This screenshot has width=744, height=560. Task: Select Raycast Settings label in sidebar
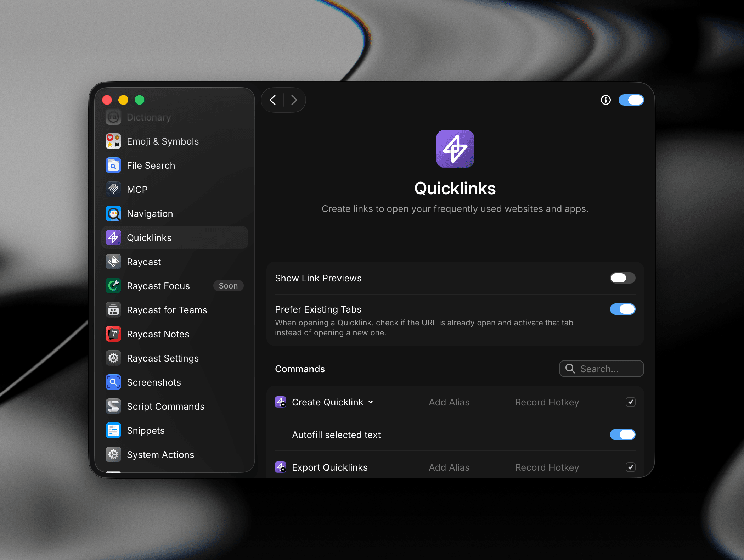pyautogui.click(x=163, y=358)
